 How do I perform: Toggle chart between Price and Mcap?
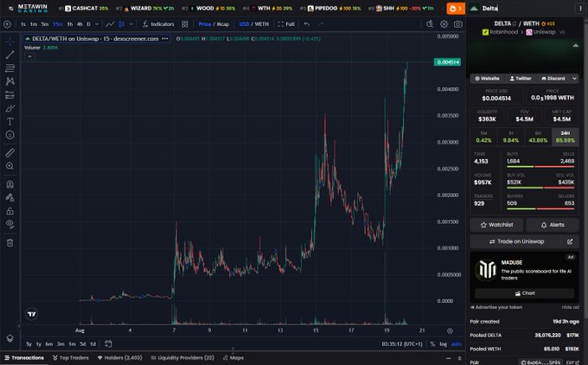click(x=214, y=24)
